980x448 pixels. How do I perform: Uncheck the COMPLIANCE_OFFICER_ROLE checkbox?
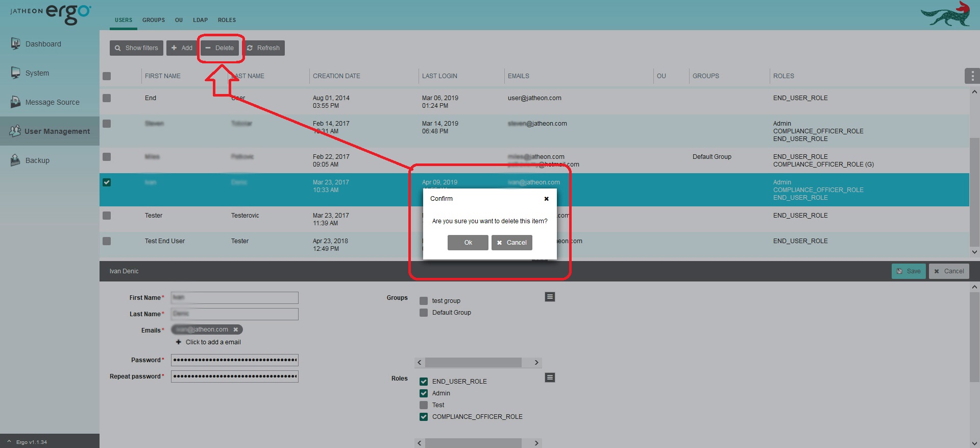coord(424,417)
